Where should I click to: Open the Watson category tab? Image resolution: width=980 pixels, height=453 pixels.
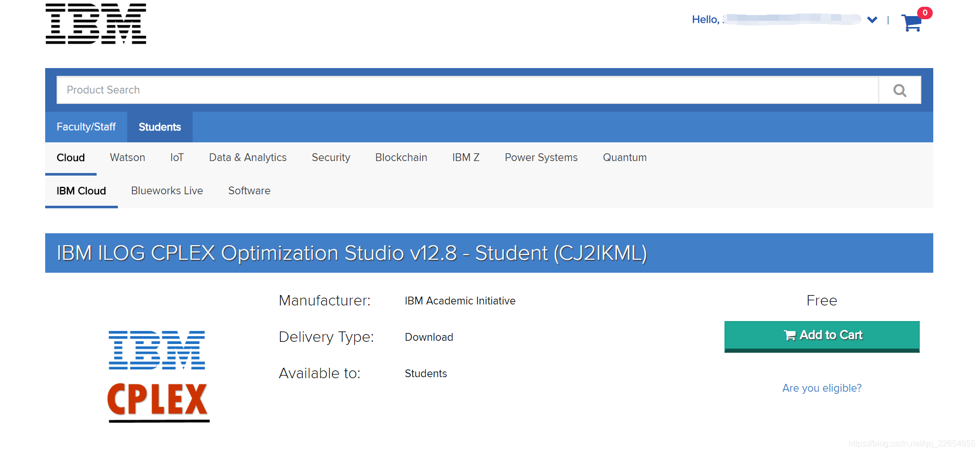click(x=128, y=157)
